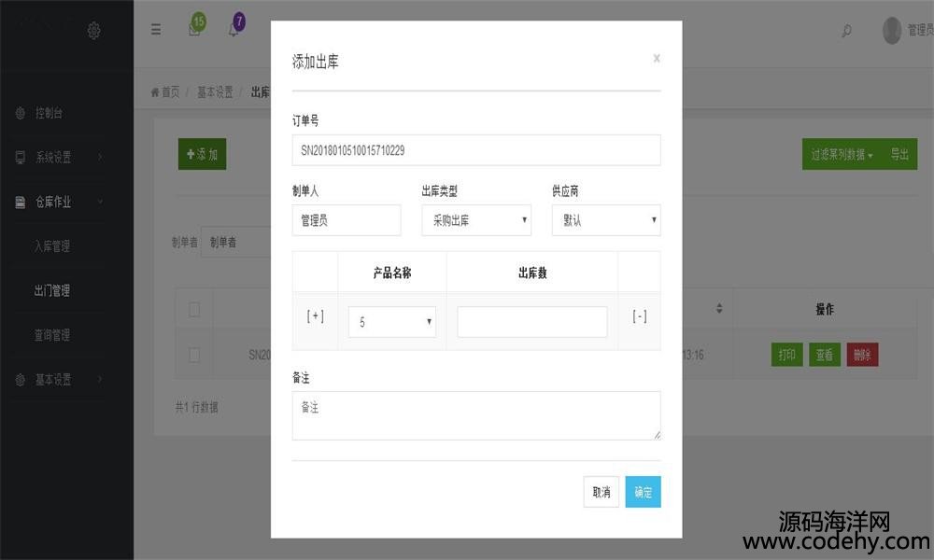Image resolution: width=934 pixels, height=560 pixels.
Task: Select 查询管理 submenu item
Action: click(51, 335)
